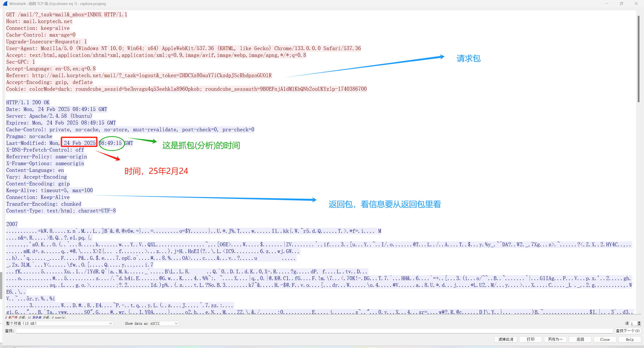Image resolution: width=644 pixels, height=348 pixels.
Task: Open the entire conversation (13 kB) dropdown
Action: click(59, 323)
